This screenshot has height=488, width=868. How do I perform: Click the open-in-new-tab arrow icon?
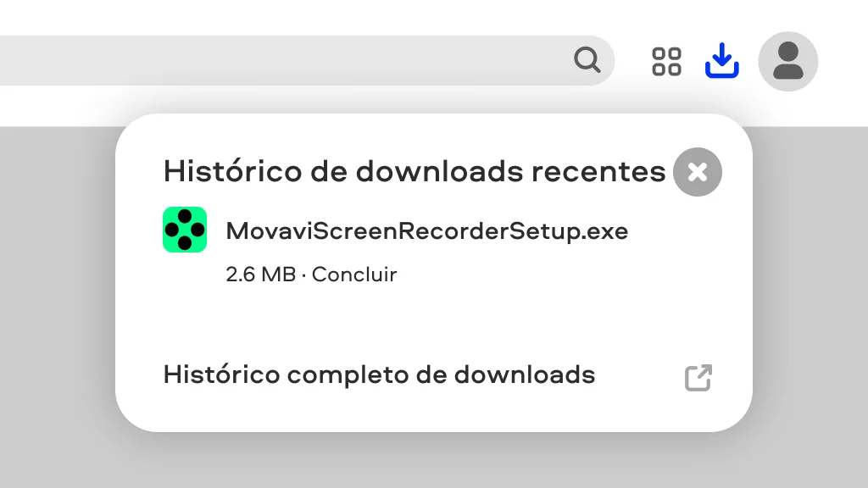698,378
